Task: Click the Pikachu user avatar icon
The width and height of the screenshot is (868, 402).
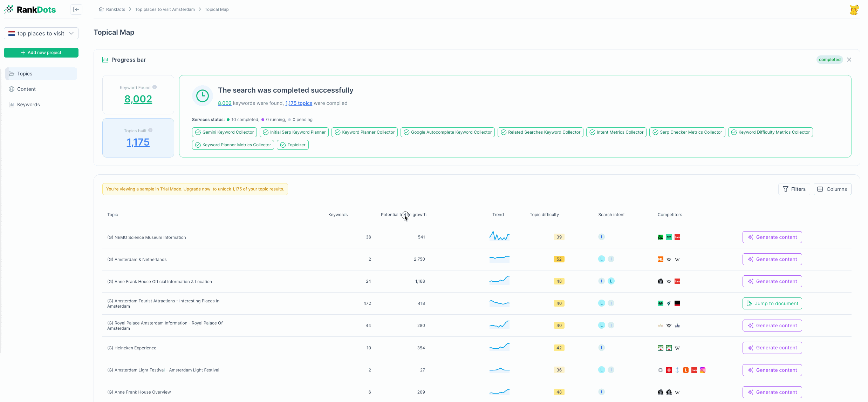Action: coord(854,9)
